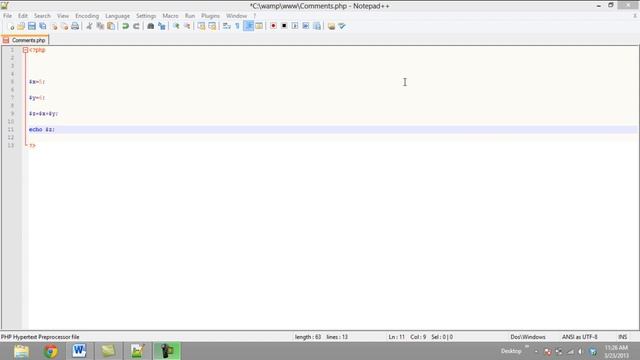
Task: Click the echo $z; code line
Action: coord(42,129)
